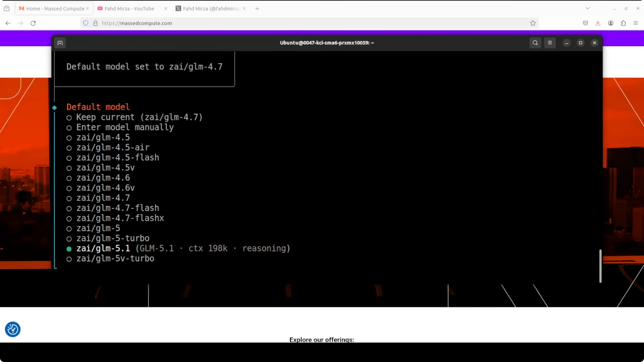The image size is (644, 362).
Task: Open the extensions puzzle piece icon
Action: point(623,23)
